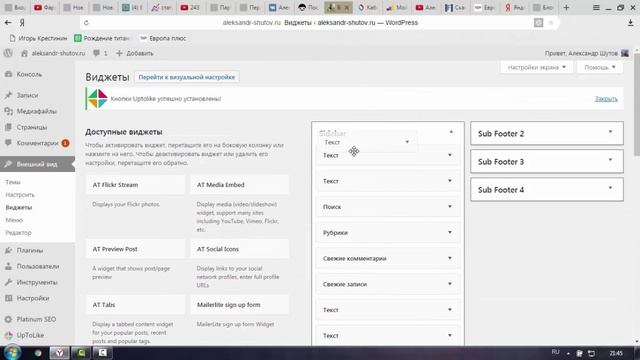This screenshot has width=640, height=360.
Task: Open the Windows Start button
Action: 12,353
